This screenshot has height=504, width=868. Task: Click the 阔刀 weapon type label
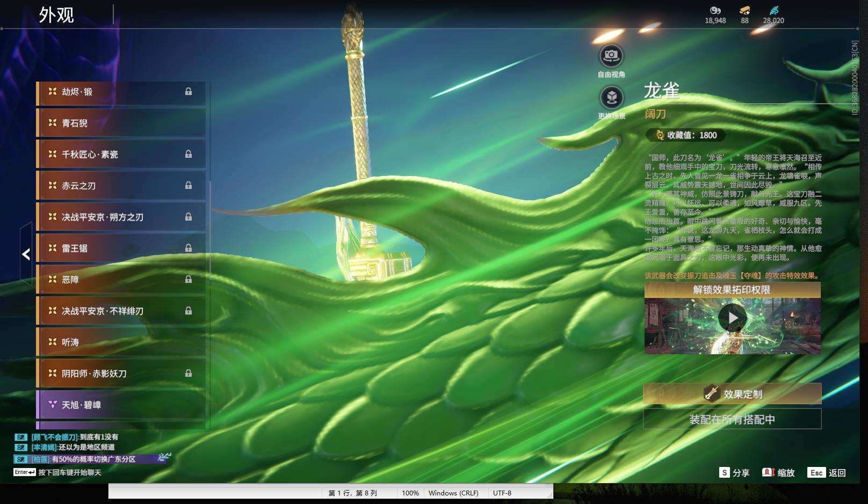click(655, 114)
